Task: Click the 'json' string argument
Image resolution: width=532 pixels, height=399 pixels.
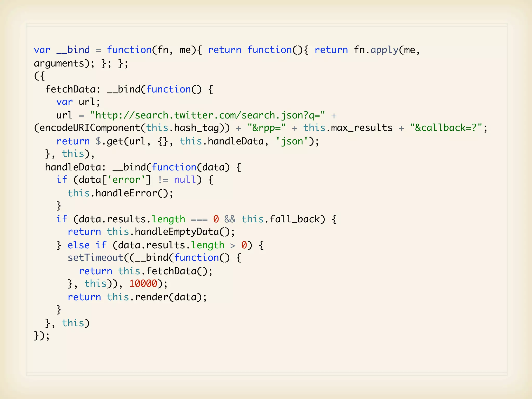Action: (292, 142)
